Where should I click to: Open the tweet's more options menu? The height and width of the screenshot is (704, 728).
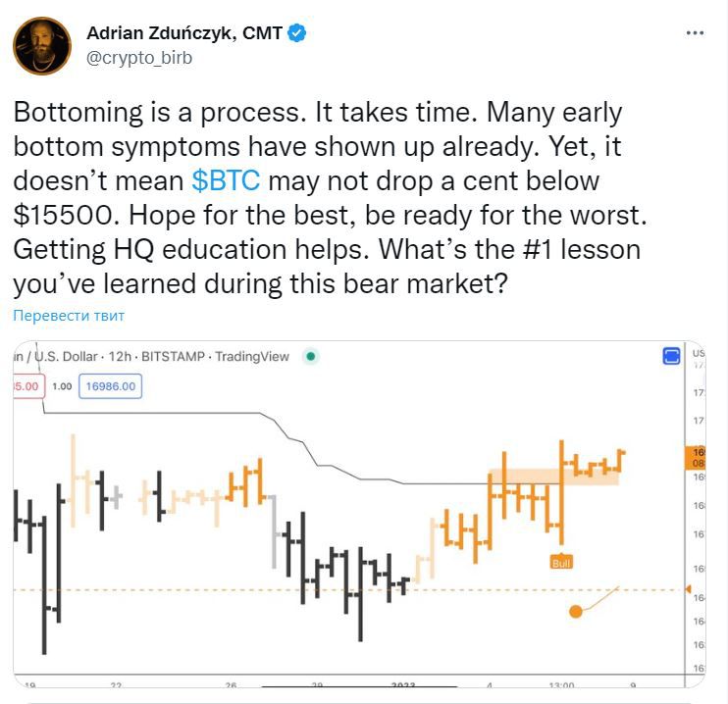[x=695, y=33]
